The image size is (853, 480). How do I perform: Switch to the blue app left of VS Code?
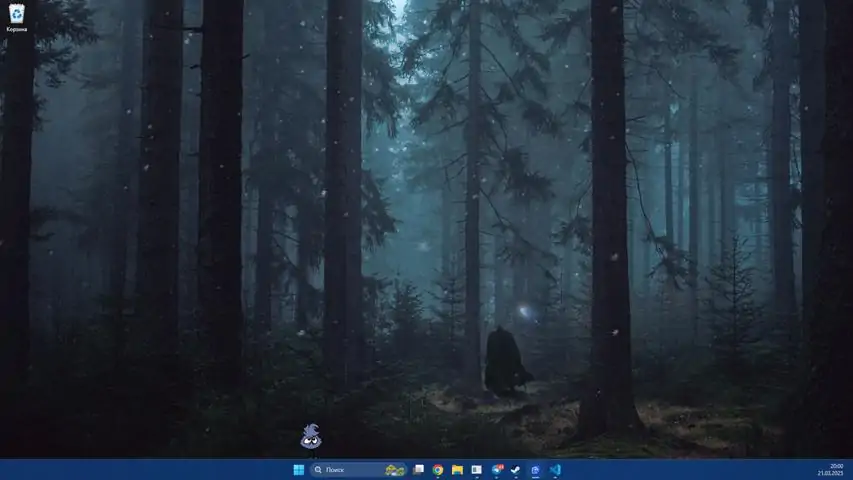click(x=535, y=470)
